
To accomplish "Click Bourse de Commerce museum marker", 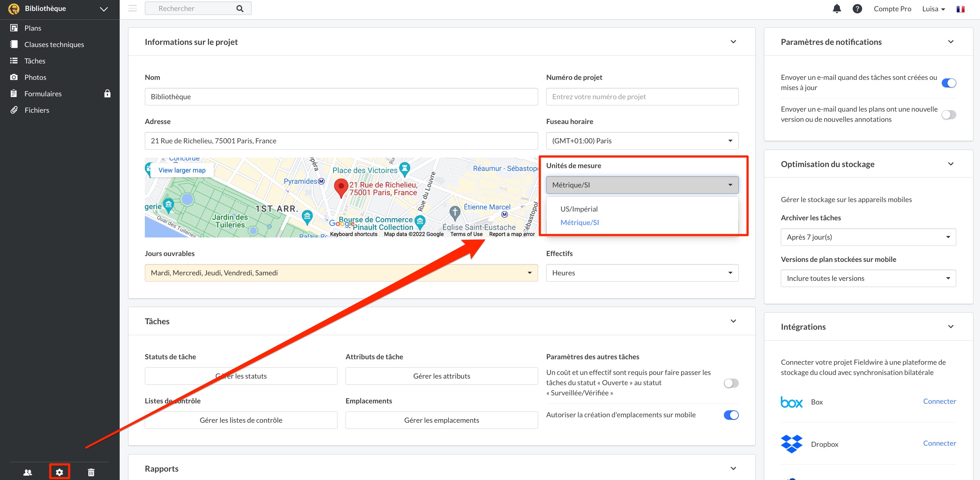I will coord(420,222).
